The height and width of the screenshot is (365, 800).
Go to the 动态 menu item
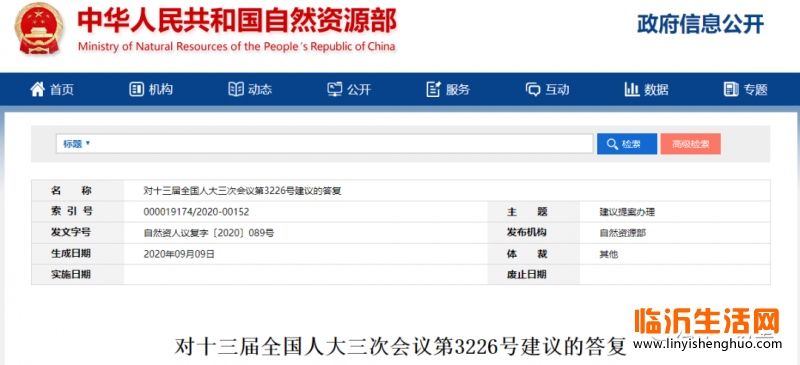click(260, 90)
